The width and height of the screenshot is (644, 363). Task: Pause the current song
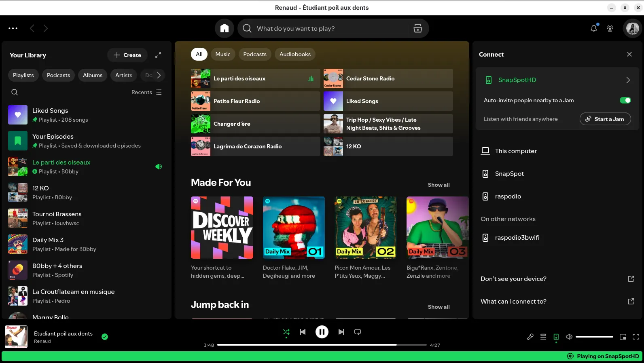tap(322, 332)
